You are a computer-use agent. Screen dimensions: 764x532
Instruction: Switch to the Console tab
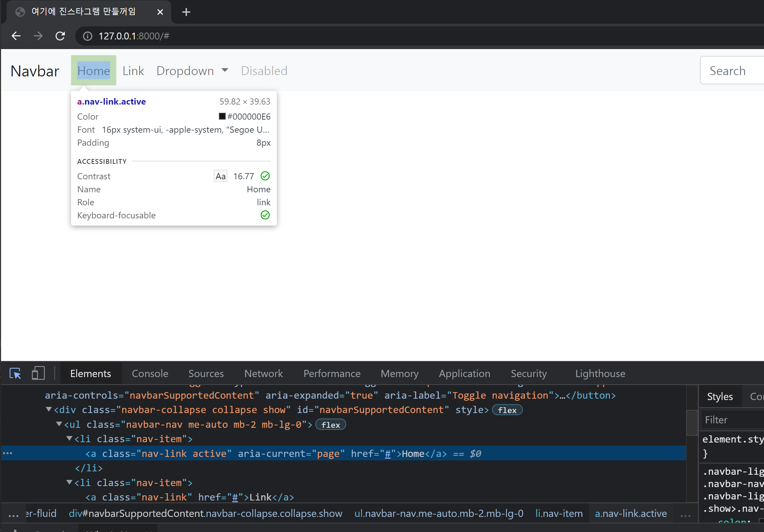(x=150, y=373)
